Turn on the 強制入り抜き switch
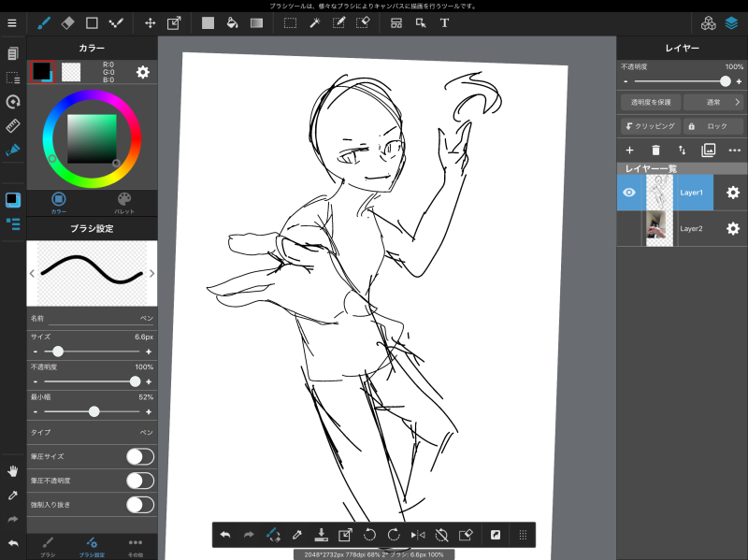Viewport: 748px width, 560px height. pos(139,505)
